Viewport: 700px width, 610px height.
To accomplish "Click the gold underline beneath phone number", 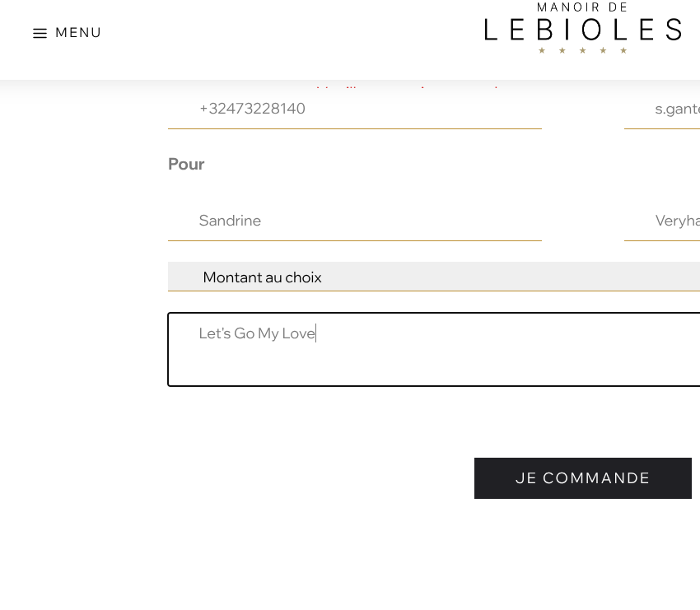I will (354, 128).
